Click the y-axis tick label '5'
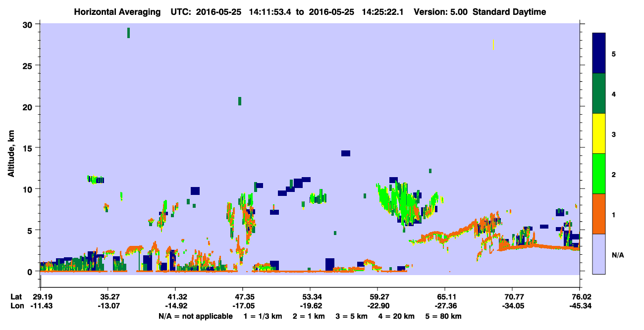 click(x=31, y=230)
